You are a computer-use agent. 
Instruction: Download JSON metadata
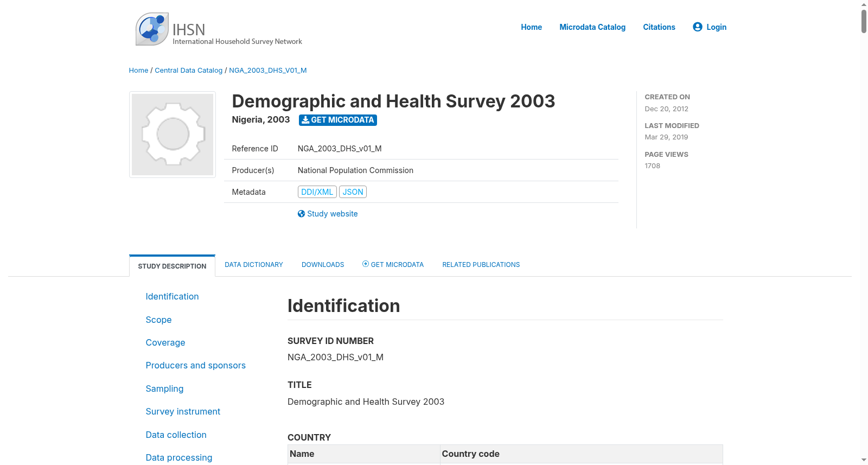[353, 192]
